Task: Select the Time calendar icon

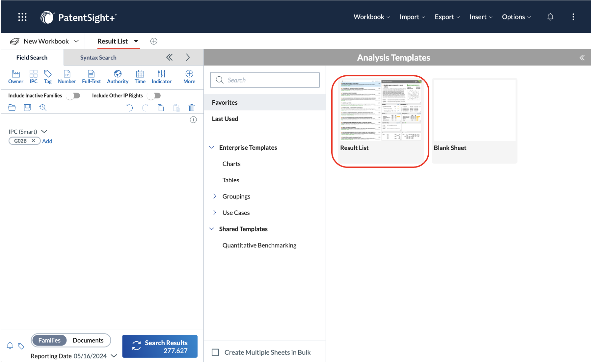Action: pyautogui.click(x=140, y=77)
